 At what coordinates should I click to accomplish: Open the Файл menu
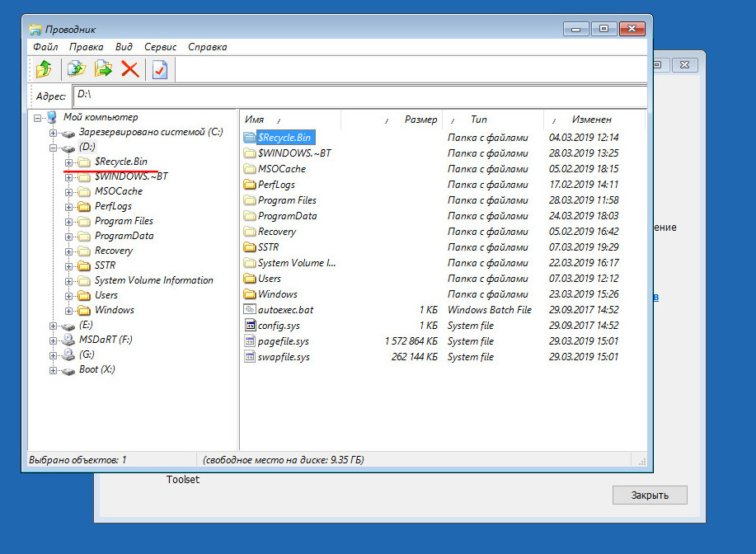(x=45, y=47)
